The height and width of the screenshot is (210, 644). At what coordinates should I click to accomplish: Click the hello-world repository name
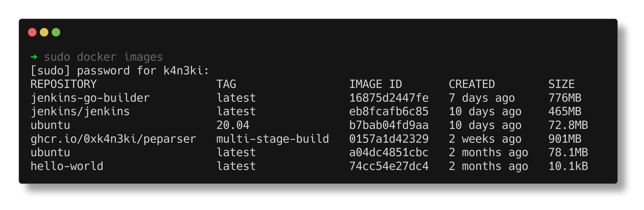(x=67, y=166)
